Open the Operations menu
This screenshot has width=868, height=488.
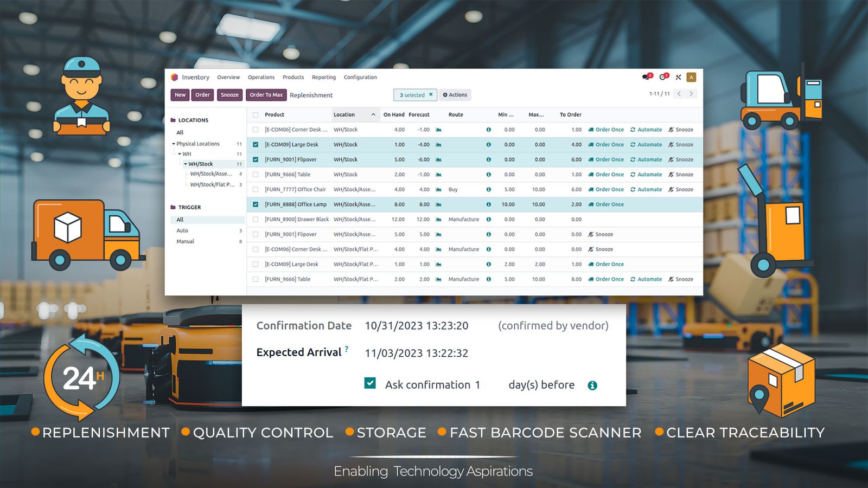(261, 78)
